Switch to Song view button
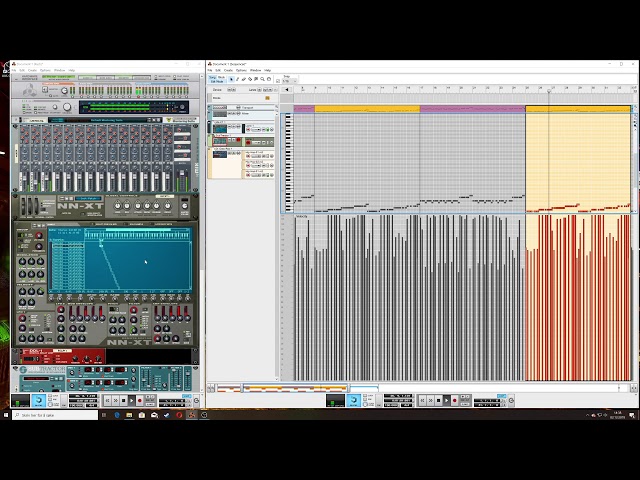The height and width of the screenshot is (480, 640). pyautogui.click(x=212, y=77)
